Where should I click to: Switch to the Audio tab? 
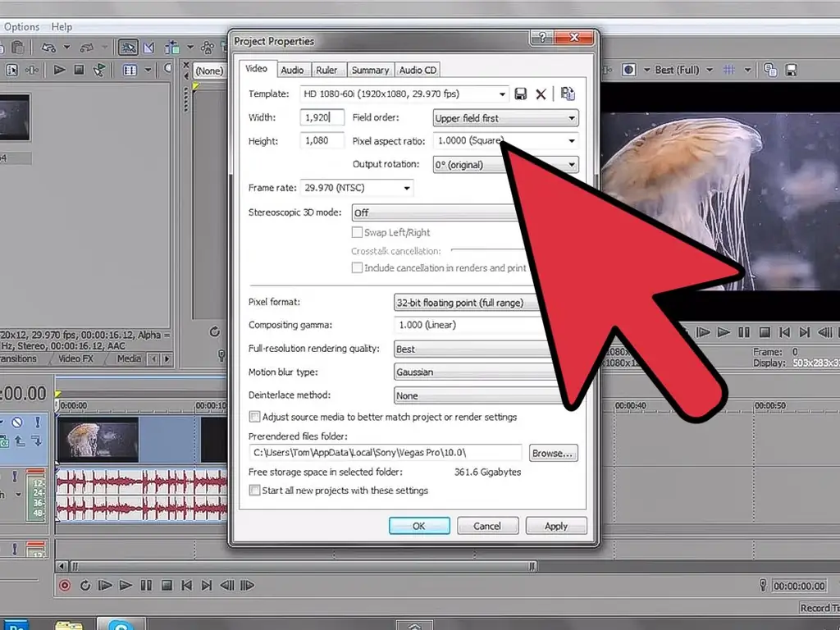pyautogui.click(x=292, y=71)
